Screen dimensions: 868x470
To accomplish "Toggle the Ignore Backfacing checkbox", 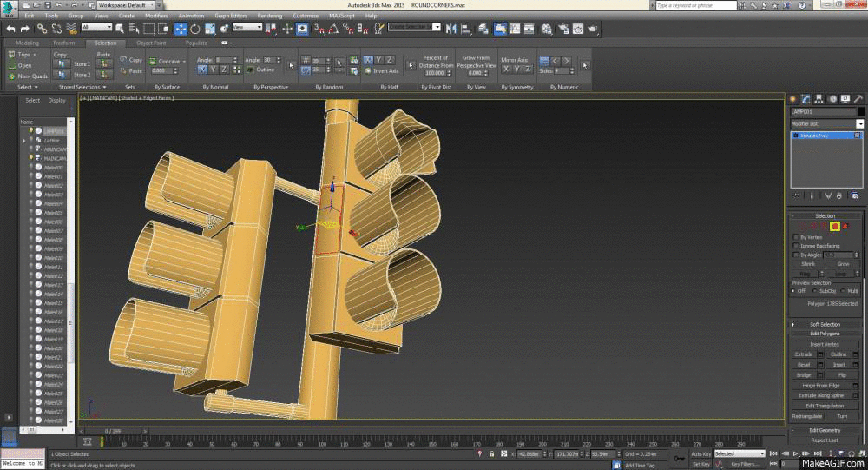I will point(796,246).
